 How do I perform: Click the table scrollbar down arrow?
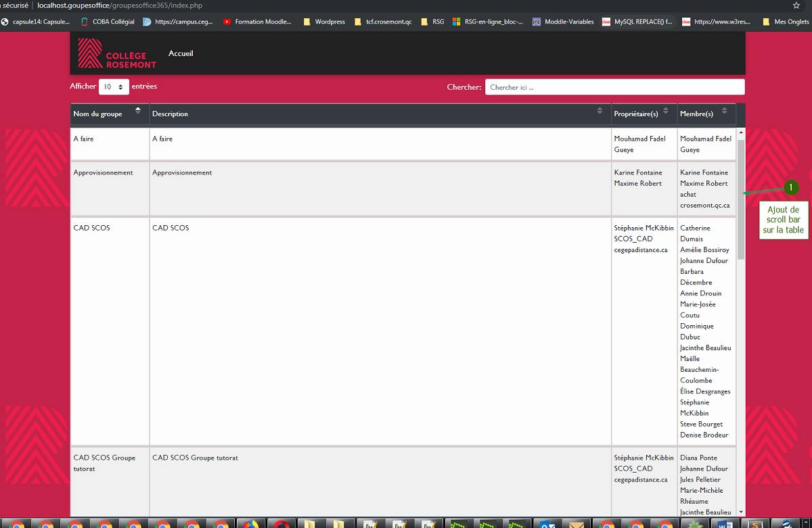click(x=741, y=512)
